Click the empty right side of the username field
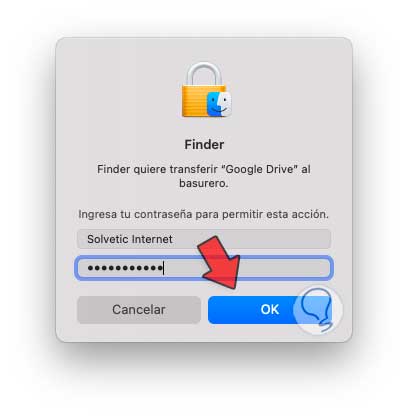408x416 pixels. point(252,239)
